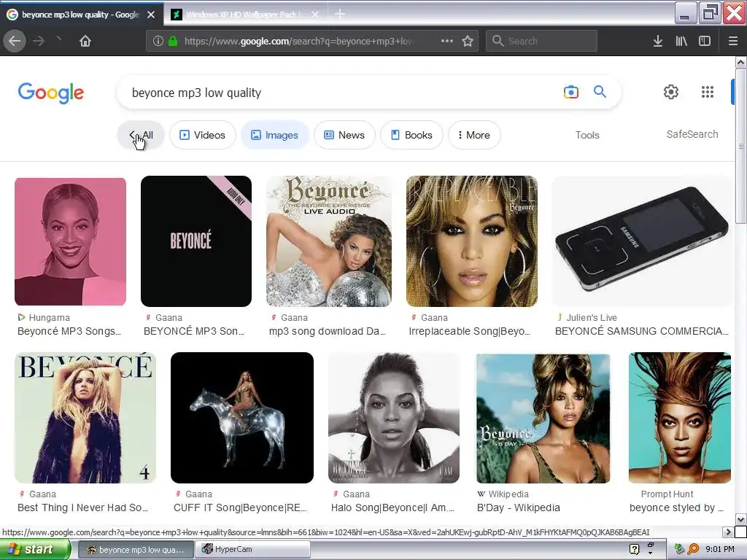747x560 pixels.
Task: Click the vertical scrollbar thumb
Action: [x=741, y=146]
